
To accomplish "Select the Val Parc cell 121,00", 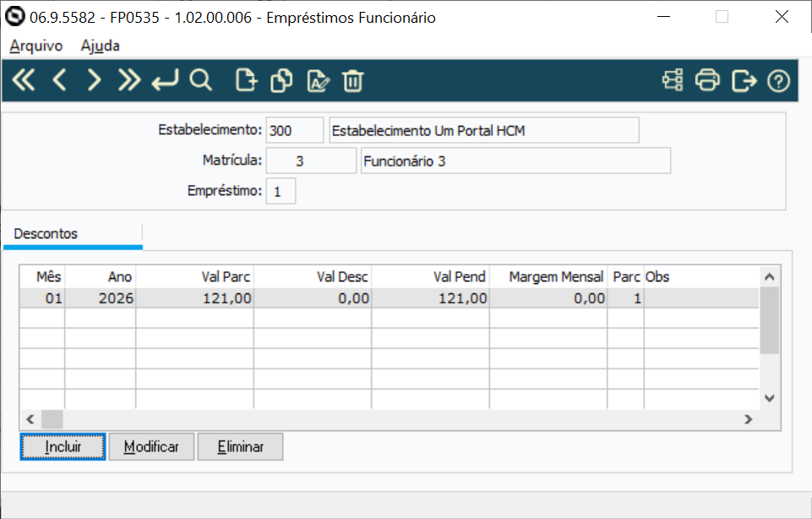I will (x=194, y=298).
